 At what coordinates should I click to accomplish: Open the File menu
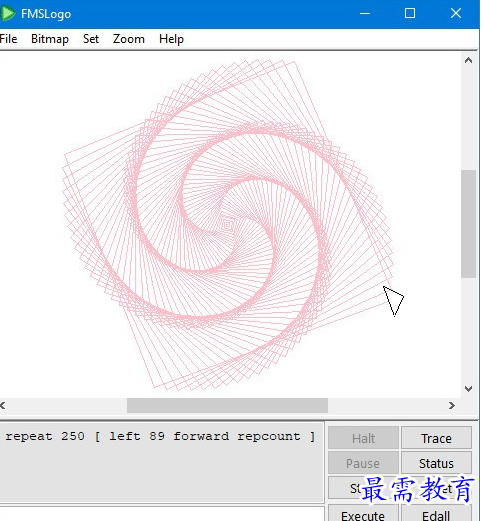point(8,39)
